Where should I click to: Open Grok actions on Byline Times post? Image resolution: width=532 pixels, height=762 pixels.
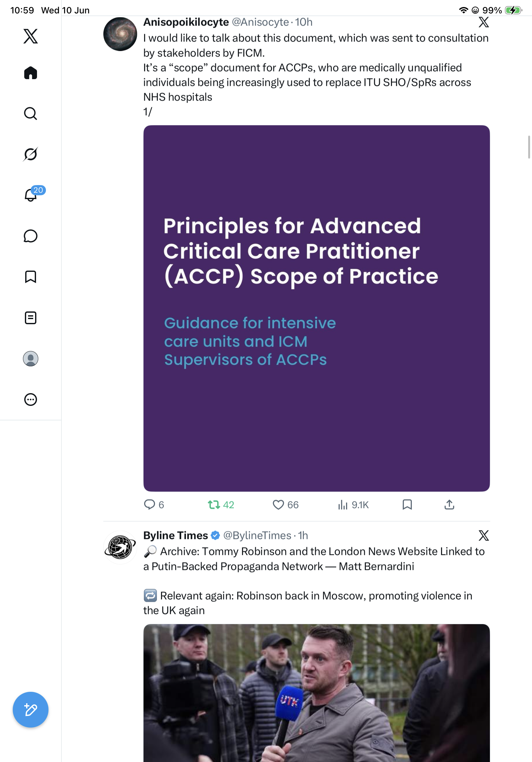pos(484,535)
